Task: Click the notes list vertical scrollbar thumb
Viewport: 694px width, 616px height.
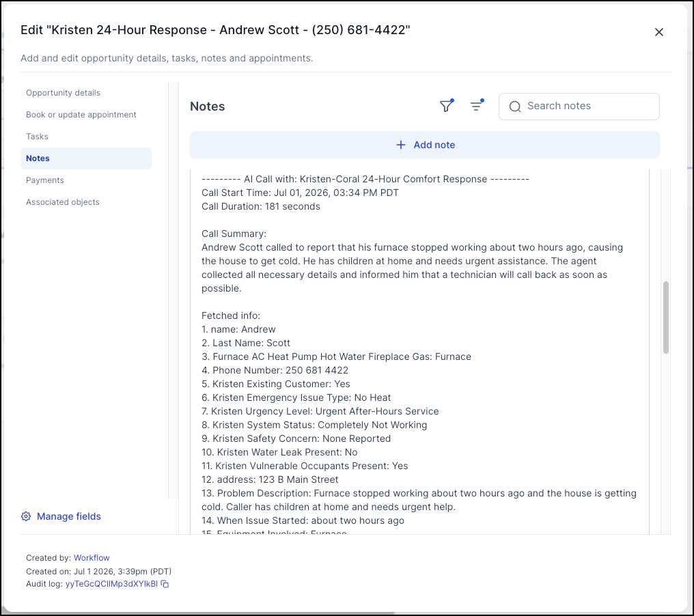Action: [x=666, y=318]
